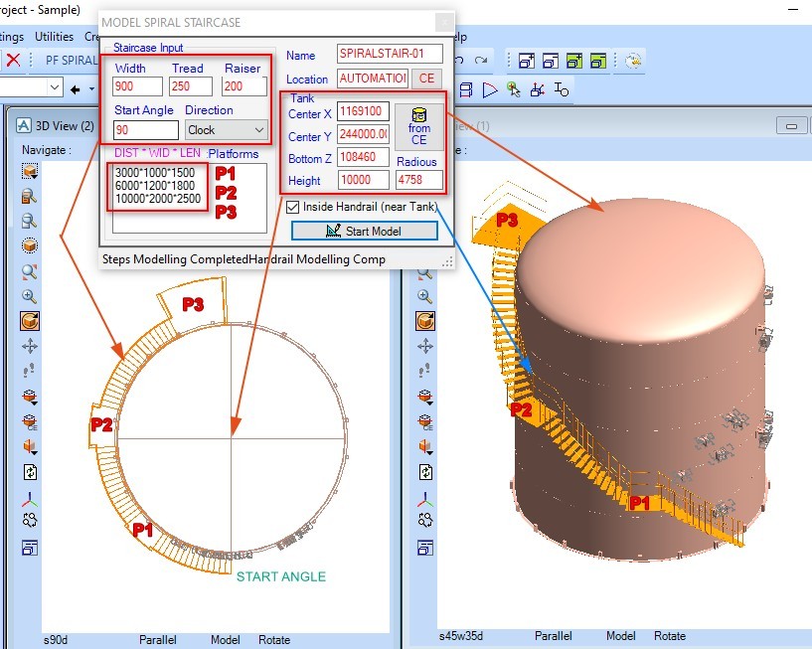Click the Height field showing 10000
The height and width of the screenshot is (649, 812).
pyautogui.click(x=363, y=180)
